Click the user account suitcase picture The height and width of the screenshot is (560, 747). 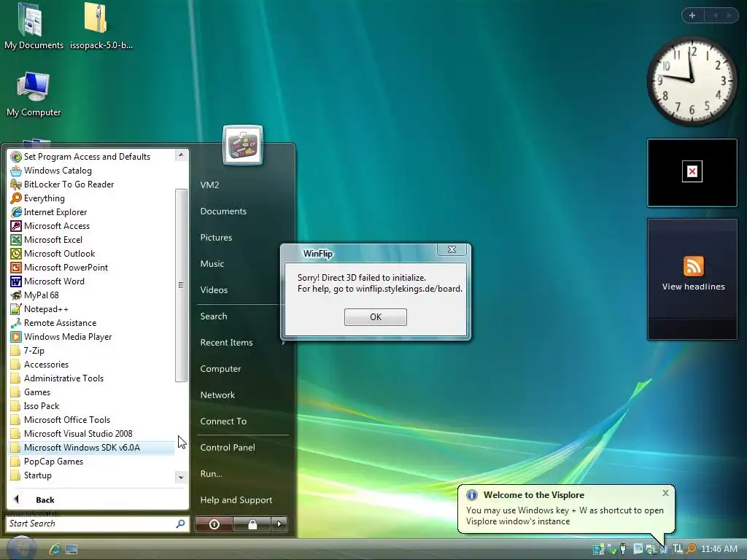242,145
